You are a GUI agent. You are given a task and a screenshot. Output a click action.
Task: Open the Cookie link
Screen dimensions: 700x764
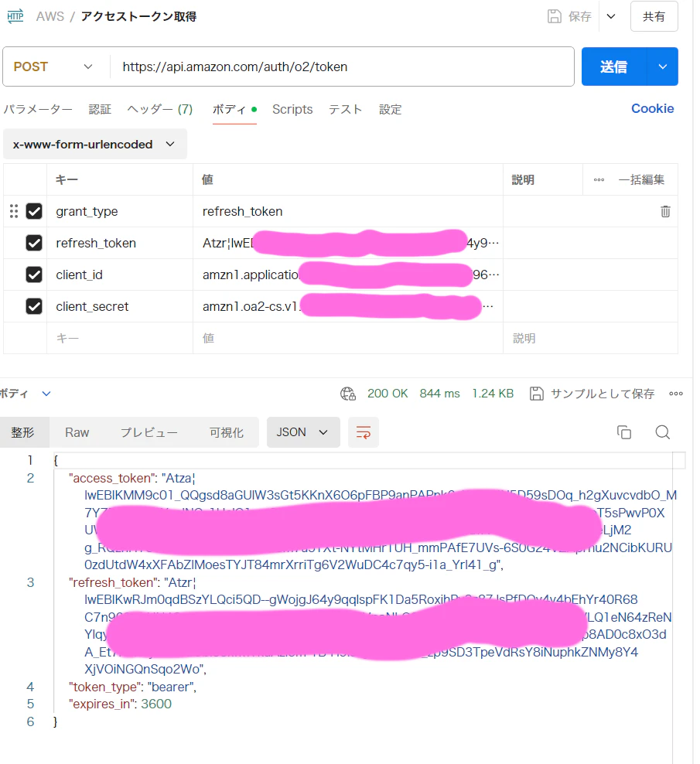click(652, 109)
